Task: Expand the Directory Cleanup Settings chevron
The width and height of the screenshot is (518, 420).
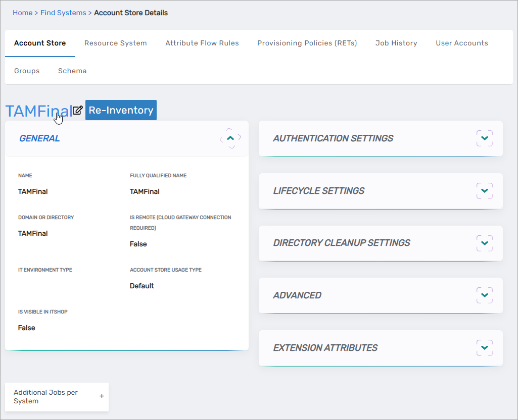Action: pos(484,243)
